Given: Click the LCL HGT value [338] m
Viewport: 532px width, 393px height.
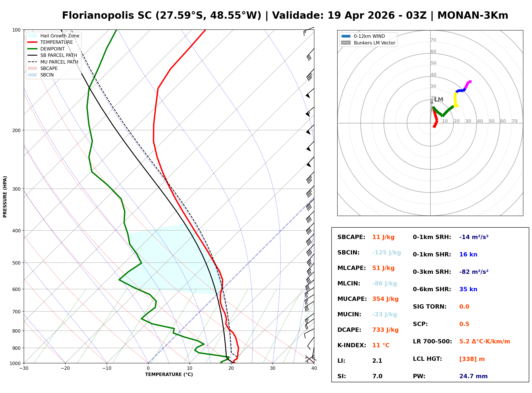Looking at the screenshot, I should pos(472,359).
